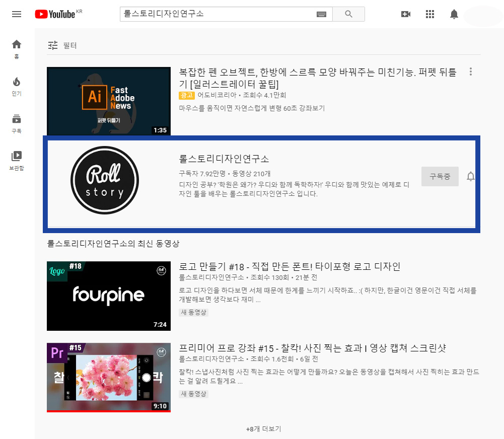Click the 로고 디자인을 하다보면 description text

click(x=328, y=295)
